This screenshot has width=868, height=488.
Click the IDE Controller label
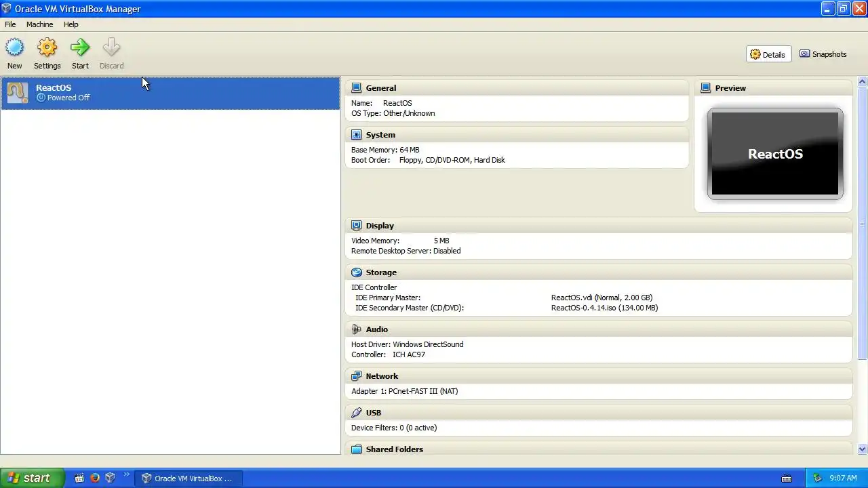[x=374, y=287]
